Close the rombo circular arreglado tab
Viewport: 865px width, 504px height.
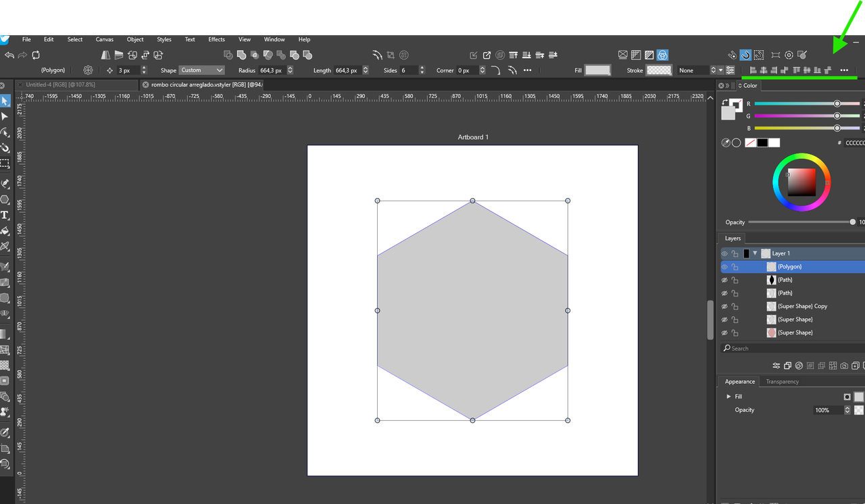click(x=145, y=84)
